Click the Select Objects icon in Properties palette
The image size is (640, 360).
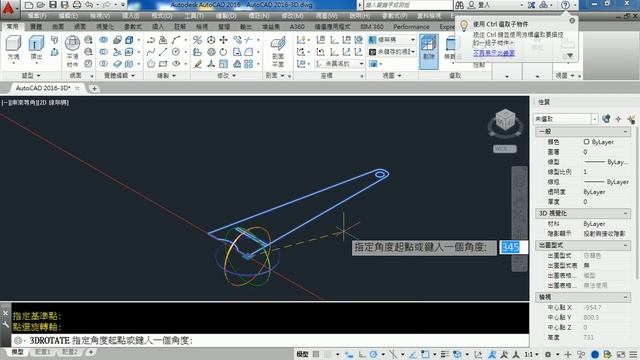[x=618, y=119]
